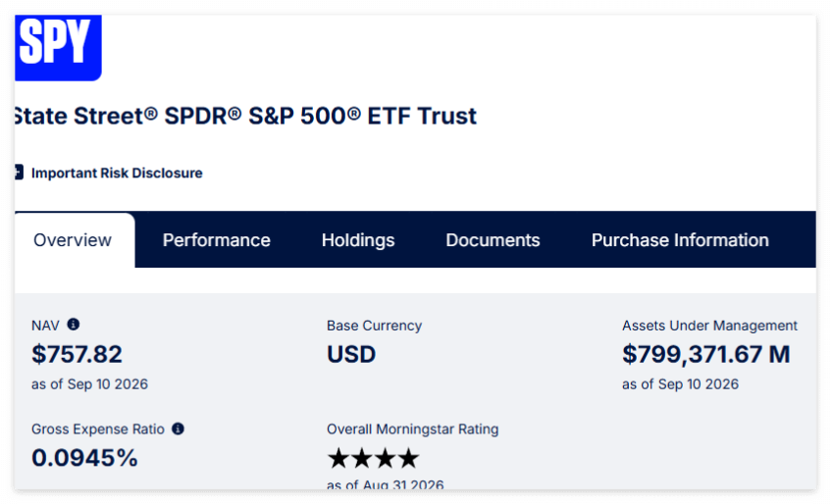Screen dimensions: 831x504
Task: Open the Performance tab
Action: [216, 240]
